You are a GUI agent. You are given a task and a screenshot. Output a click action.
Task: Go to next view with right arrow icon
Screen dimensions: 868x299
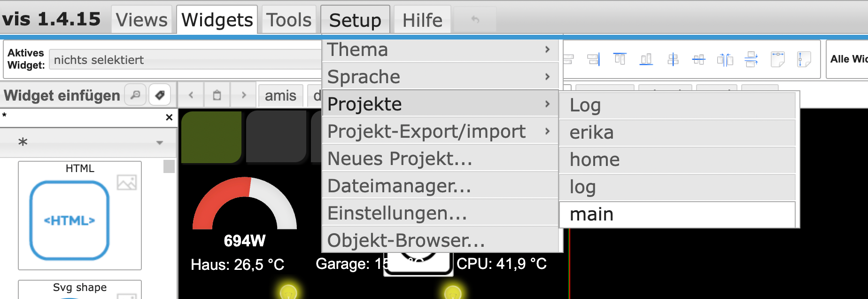pyautogui.click(x=243, y=94)
